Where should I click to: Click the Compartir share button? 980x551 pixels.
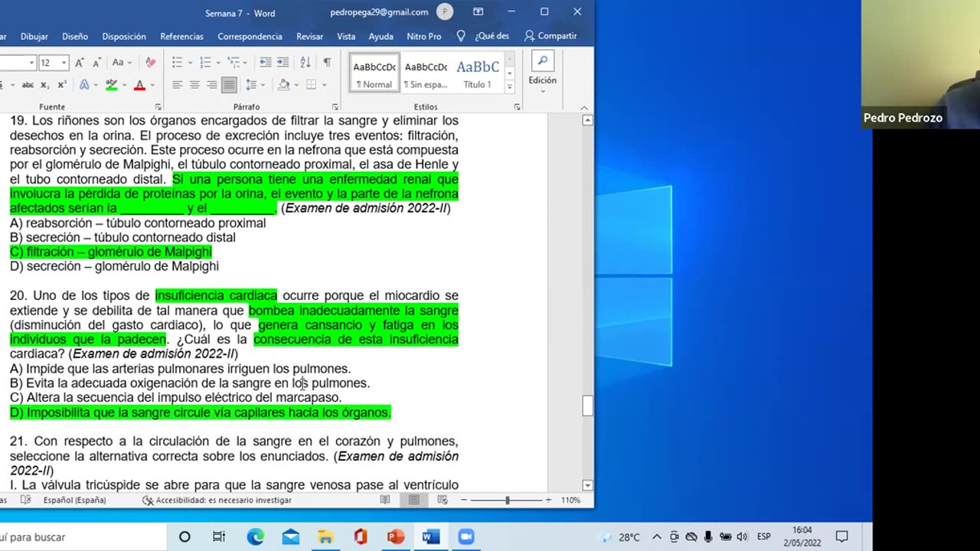click(550, 36)
